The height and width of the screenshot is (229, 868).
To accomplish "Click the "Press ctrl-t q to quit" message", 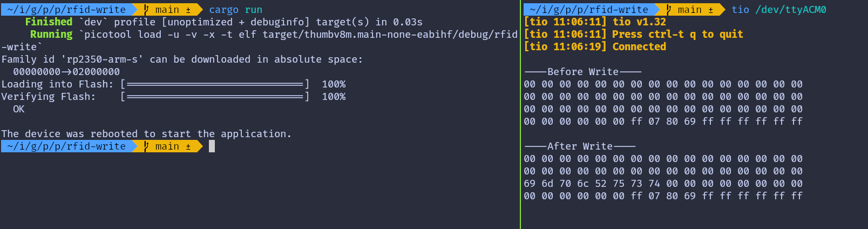I will pyautogui.click(x=677, y=35).
